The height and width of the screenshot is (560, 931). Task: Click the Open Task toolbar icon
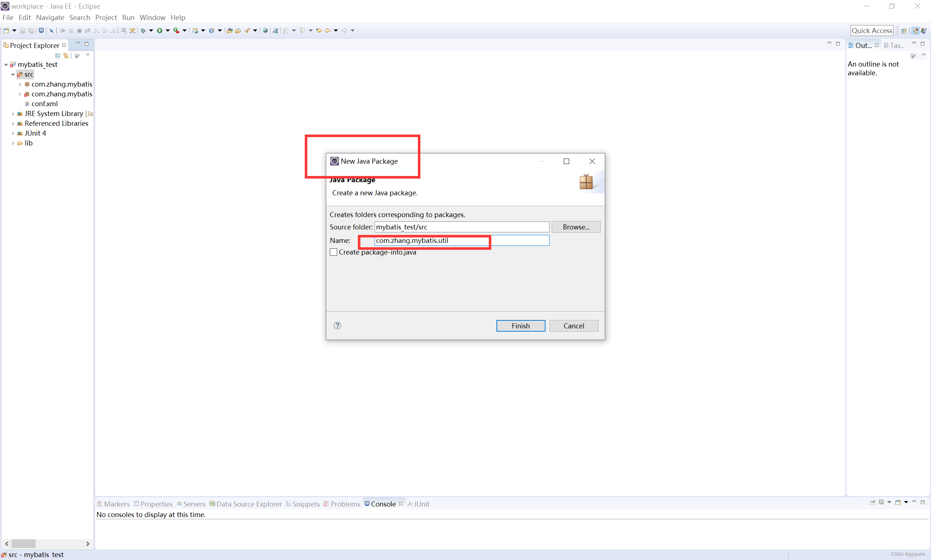238,31
